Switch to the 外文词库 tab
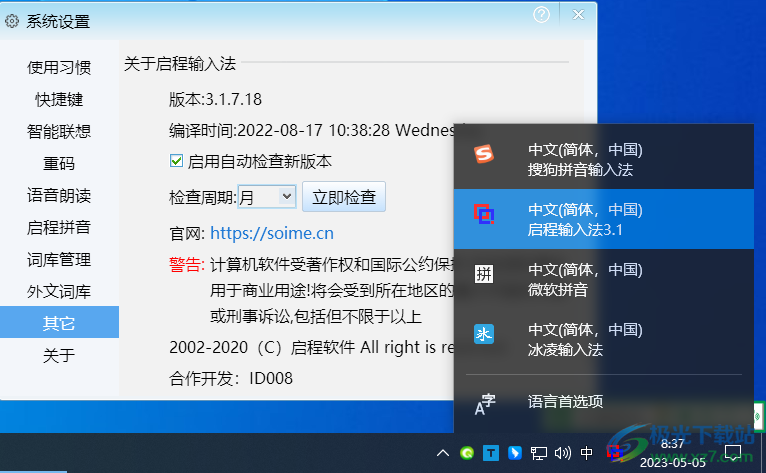Screen dimensions: 766x473 pyautogui.click(x=59, y=291)
